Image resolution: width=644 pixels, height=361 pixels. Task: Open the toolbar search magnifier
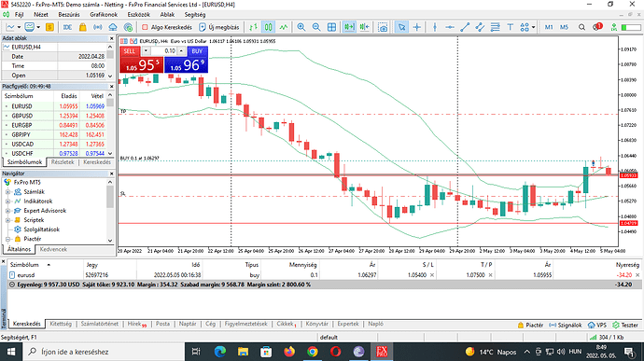pyautogui.click(x=581, y=27)
